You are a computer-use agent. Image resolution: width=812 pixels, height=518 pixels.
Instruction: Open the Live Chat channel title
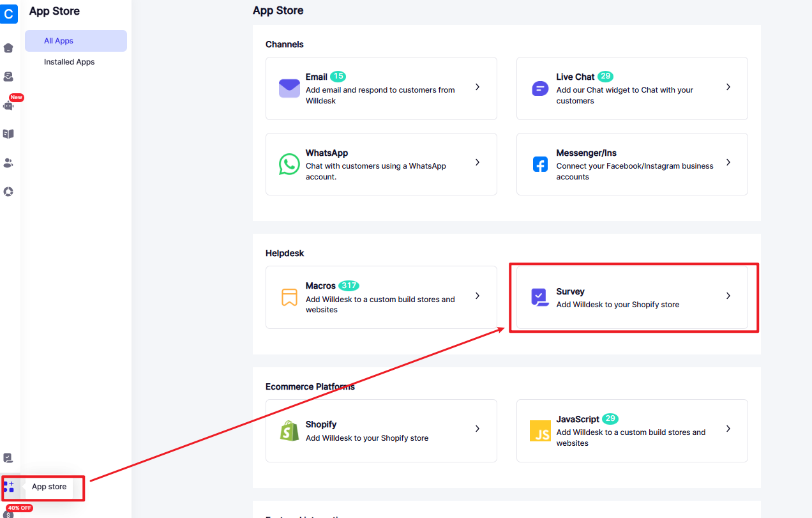point(575,77)
